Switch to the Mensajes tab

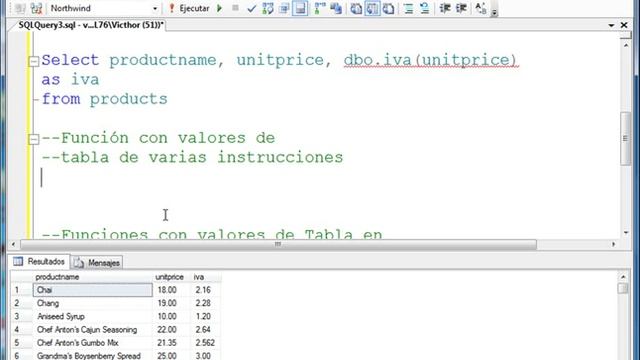[97, 263]
